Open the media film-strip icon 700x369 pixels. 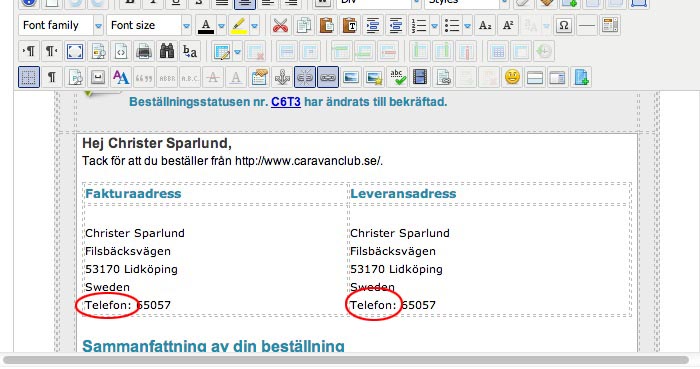click(420, 78)
